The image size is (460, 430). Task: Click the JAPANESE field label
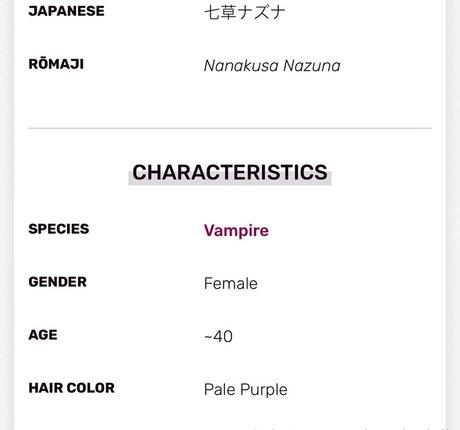pyautogui.click(x=66, y=11)
